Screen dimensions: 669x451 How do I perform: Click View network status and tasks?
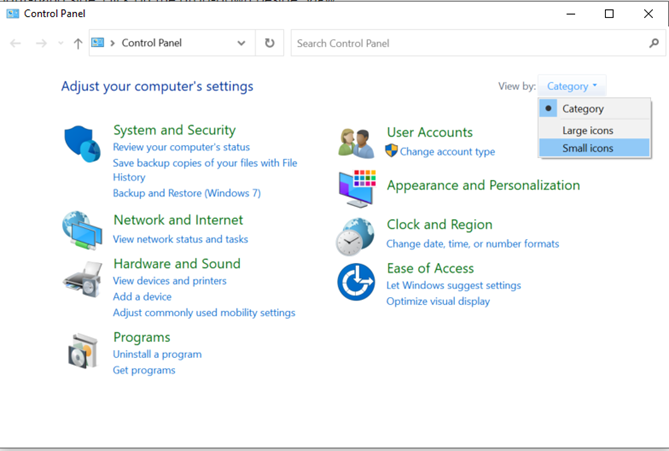pyautogui.click(x=180, y=239)
